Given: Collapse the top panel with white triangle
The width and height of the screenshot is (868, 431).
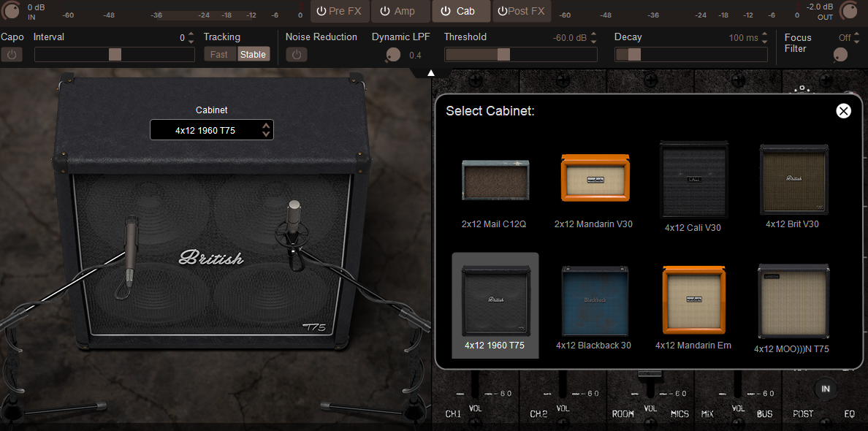Looking at the screenshot, I should (x=431, y=72).
